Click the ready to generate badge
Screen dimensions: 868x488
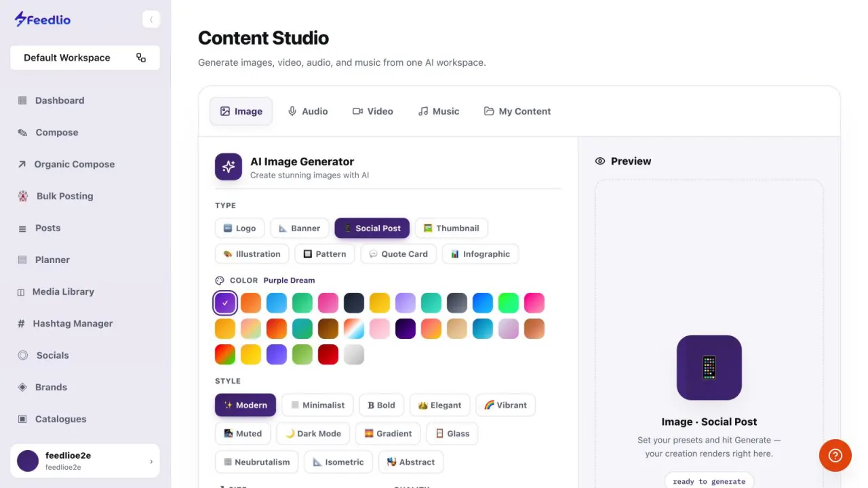tap(709, 481)
